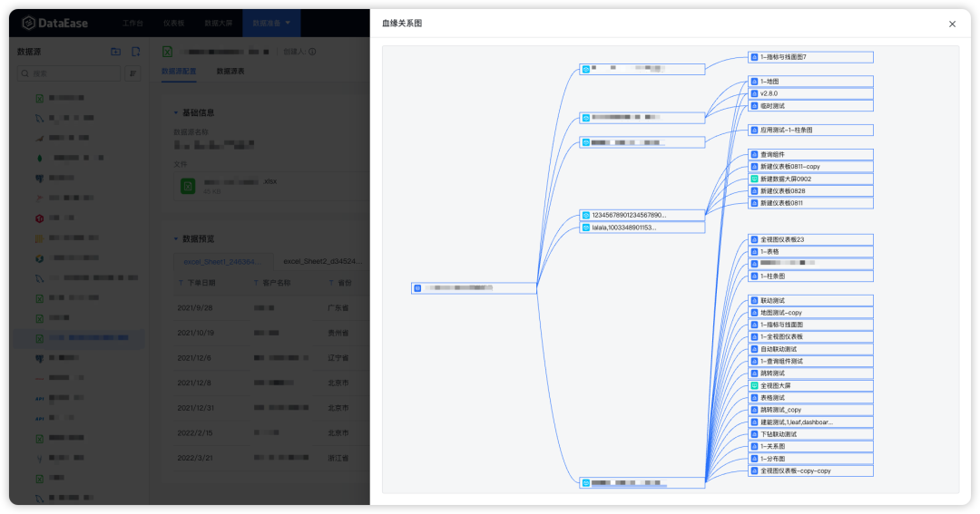Screen dimensions: 980x514
Task: Click the info icon next to 创建人
Action: (x=312, y=52)
